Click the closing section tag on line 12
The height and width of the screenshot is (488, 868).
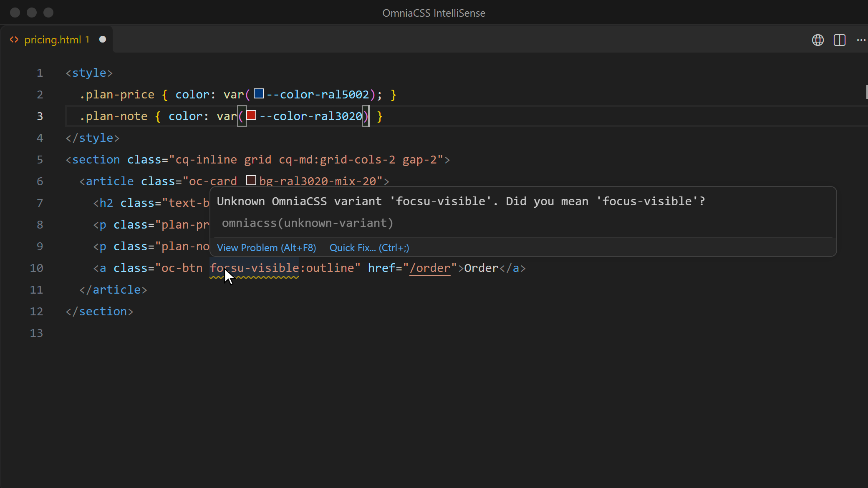(99, 312)
